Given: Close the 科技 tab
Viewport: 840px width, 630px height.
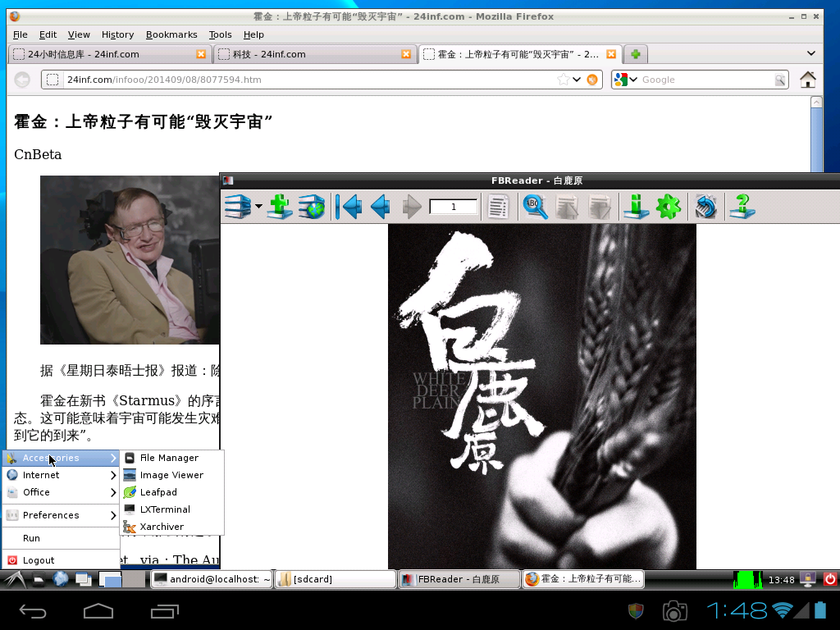Looking at the screenshot, I should pyautogui.click(x=406, y=54).
